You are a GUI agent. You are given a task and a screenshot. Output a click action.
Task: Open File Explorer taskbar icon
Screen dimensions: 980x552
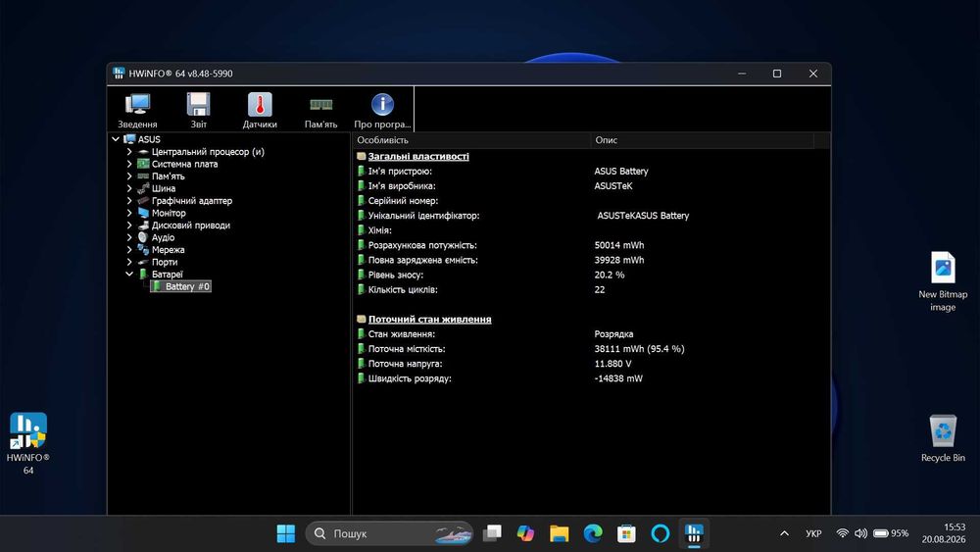pyautogui.click(x=560, y=533)
